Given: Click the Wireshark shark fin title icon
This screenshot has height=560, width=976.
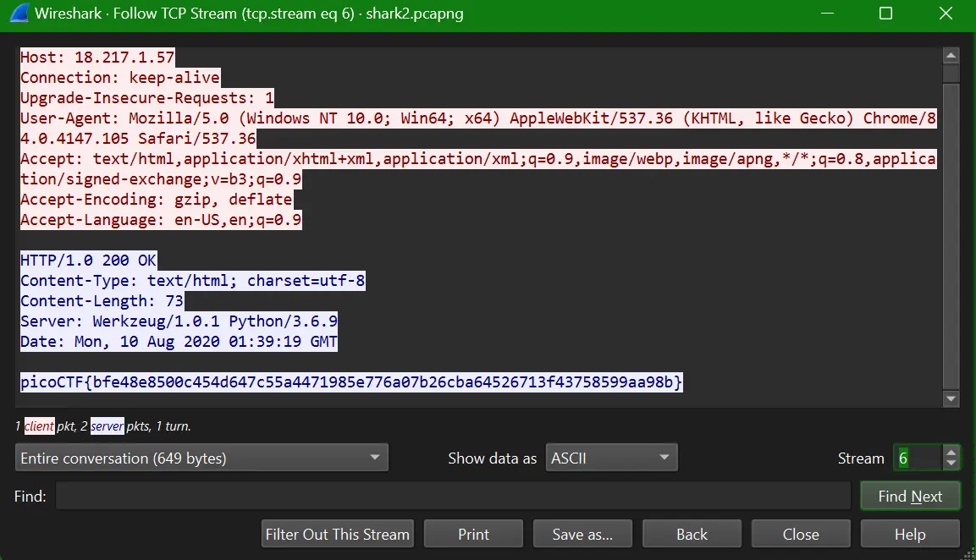Looking at the screenshot, I should [18, 14].
